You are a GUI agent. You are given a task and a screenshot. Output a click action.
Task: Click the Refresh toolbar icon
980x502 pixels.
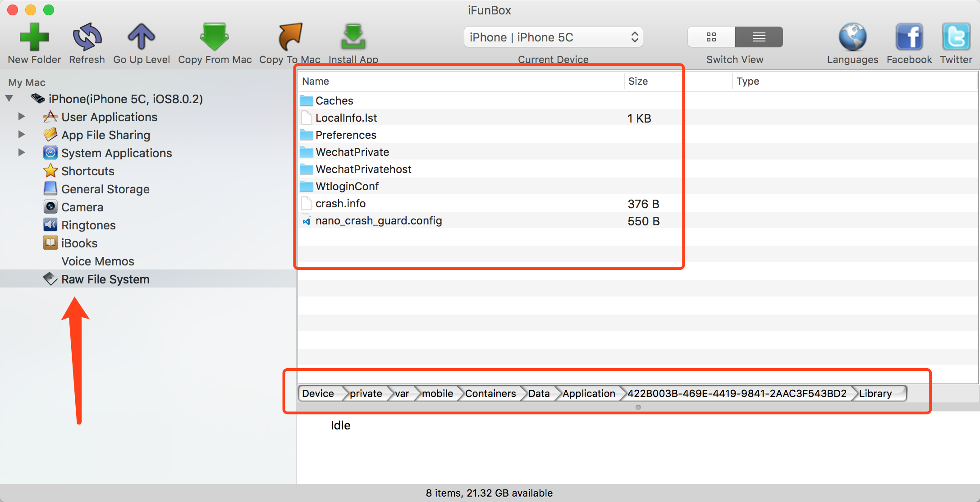[x=87, y=37]
